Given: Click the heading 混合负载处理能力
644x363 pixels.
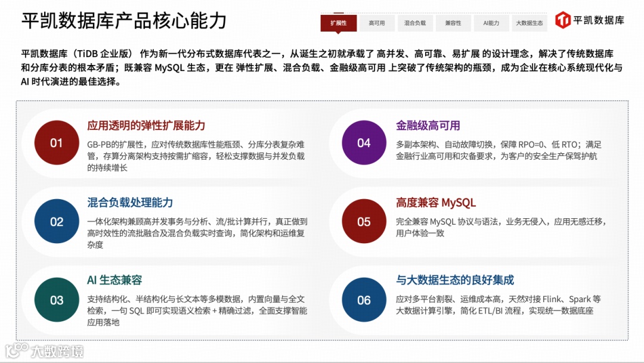Looking at the screenshot, I should (x=130, y=203).
